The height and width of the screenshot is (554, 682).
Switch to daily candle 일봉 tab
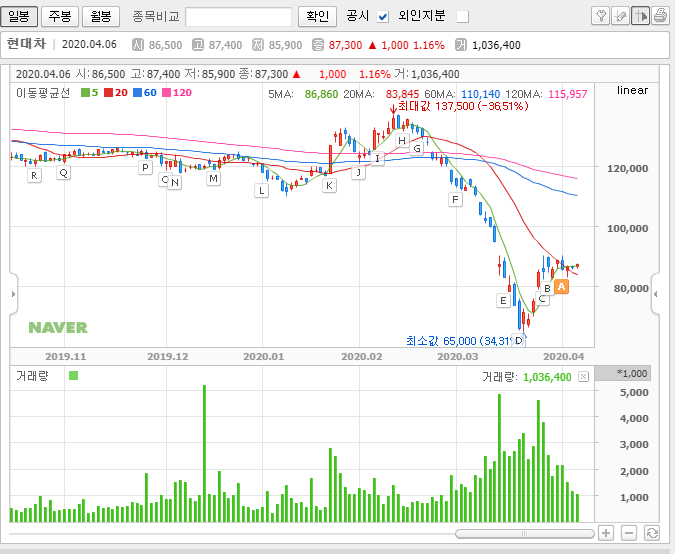19,17
